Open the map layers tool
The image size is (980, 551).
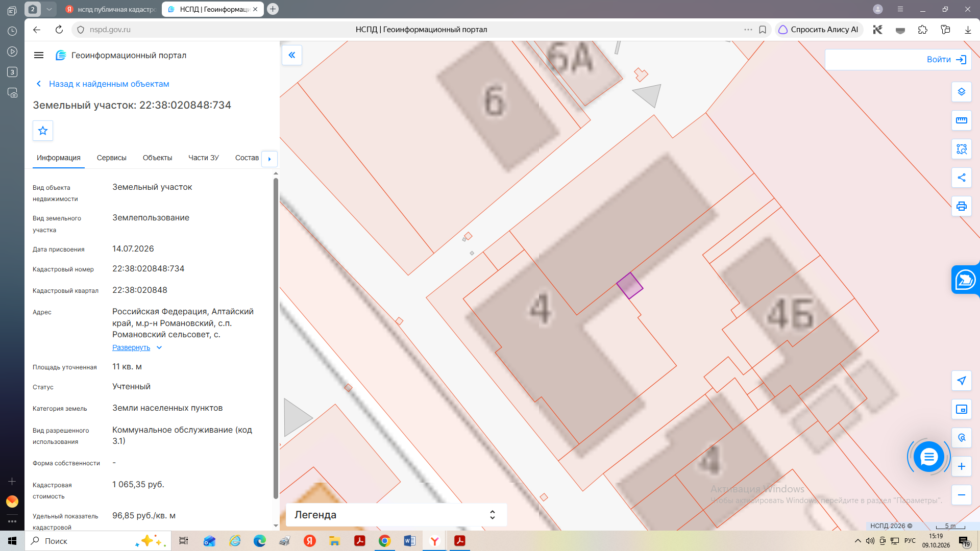click(962, 92)
